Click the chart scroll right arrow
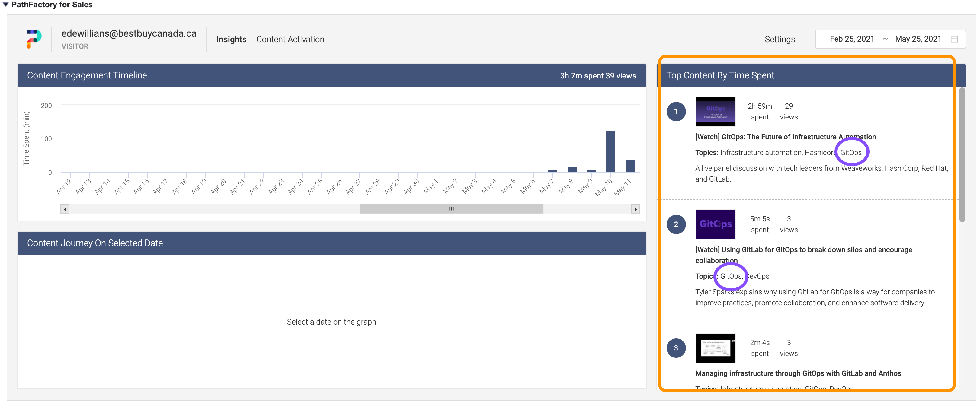The image size is (980, 409). pos(635,209)
